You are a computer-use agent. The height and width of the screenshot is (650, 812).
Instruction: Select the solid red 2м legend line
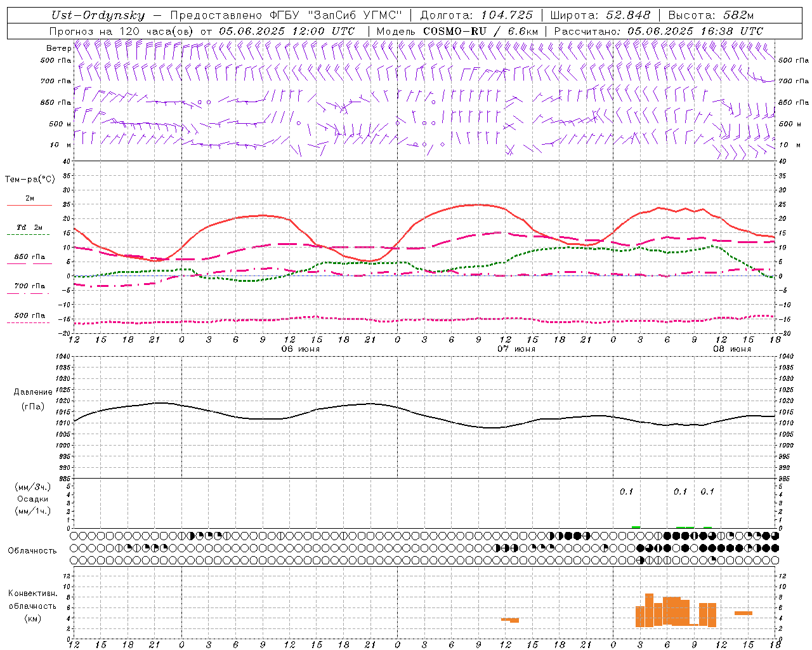tap(29, 206)
